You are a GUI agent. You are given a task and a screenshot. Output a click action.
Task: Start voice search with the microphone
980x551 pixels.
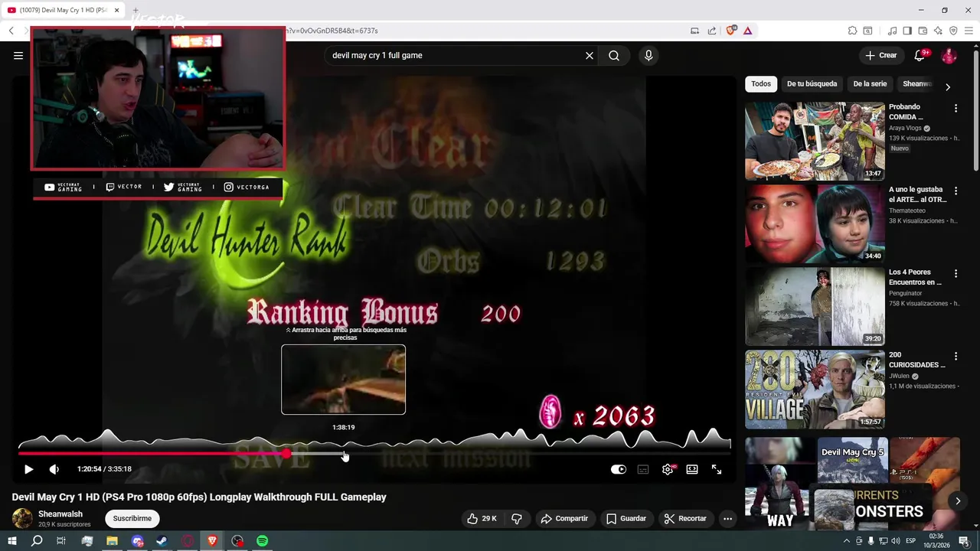click(x=648, y=55)
